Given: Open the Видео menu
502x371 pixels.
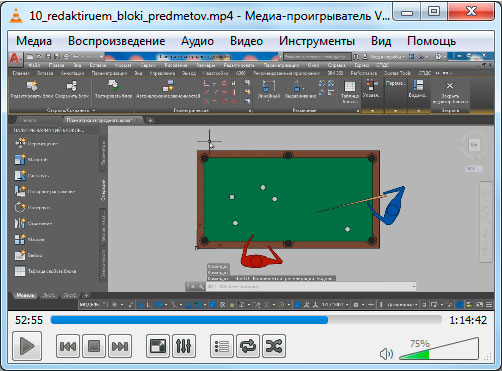Looking at the screenshot, I should [x=246, y=41].
